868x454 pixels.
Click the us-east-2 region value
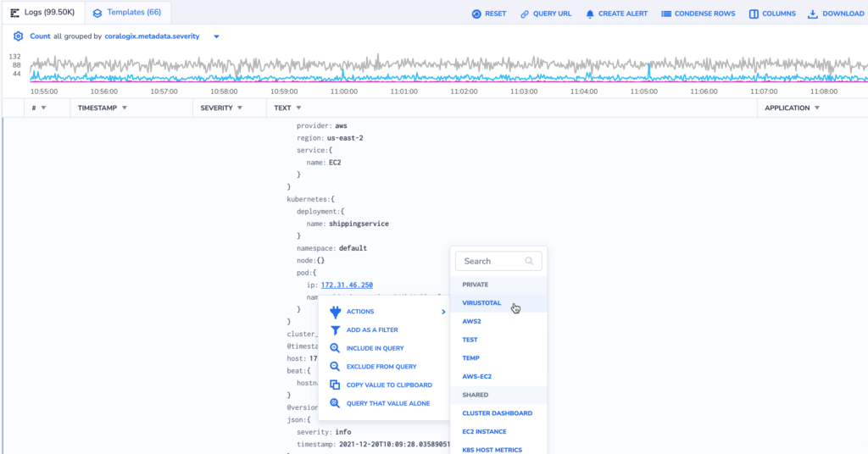[x=345, y=138]
